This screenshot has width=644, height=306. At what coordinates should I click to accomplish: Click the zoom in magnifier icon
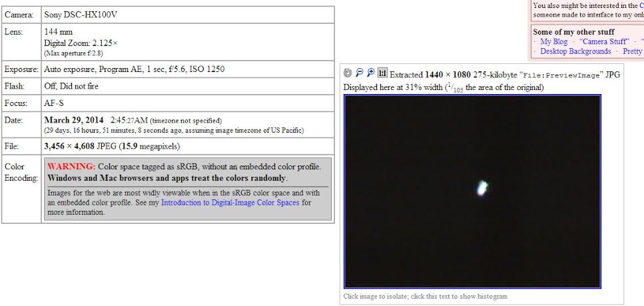[370, 73]
